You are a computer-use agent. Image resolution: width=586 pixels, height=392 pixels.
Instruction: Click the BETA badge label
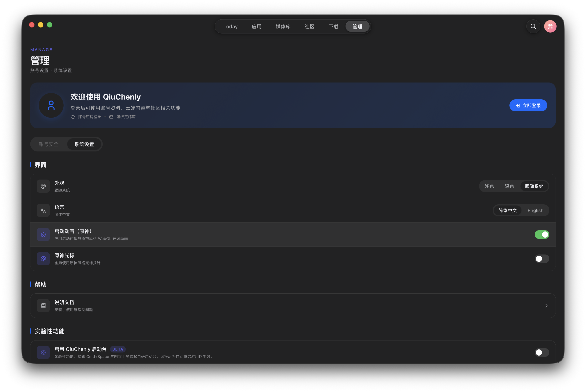tap(118, 349)
